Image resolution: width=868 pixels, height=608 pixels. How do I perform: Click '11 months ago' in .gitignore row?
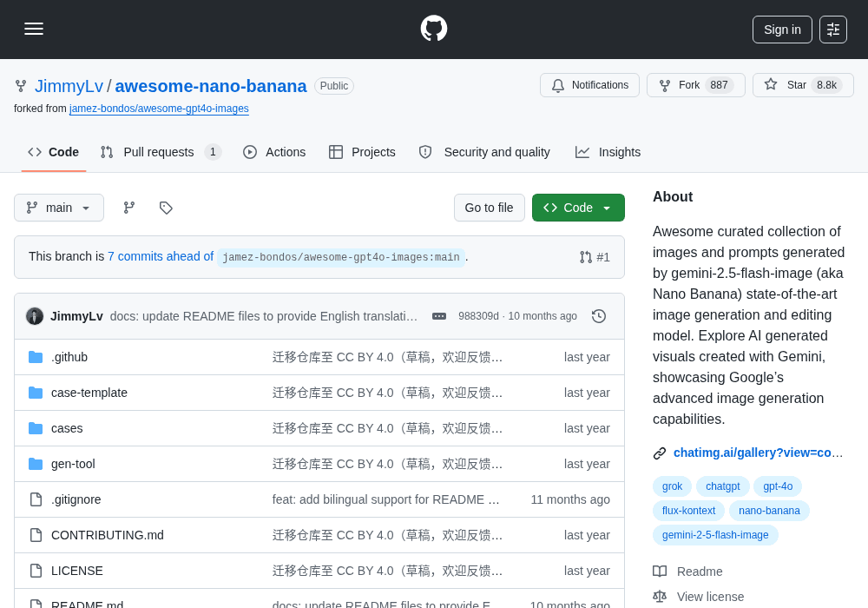pos(570,499)
